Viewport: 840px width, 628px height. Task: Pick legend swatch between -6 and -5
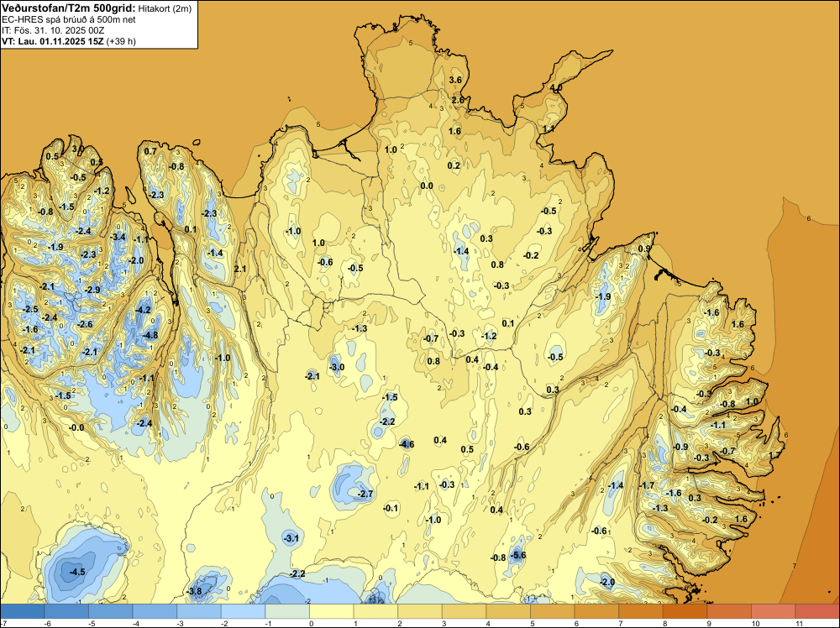click(x=66, y=611)
